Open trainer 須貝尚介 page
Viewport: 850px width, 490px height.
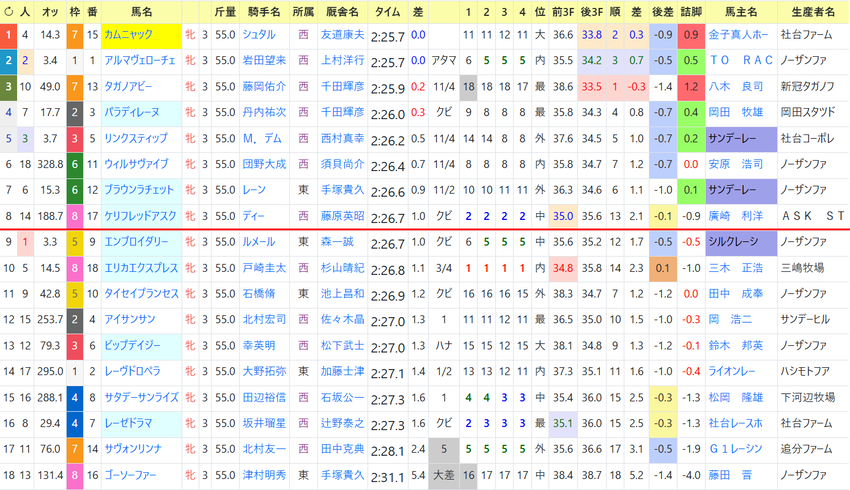click(x=342, y=164)
